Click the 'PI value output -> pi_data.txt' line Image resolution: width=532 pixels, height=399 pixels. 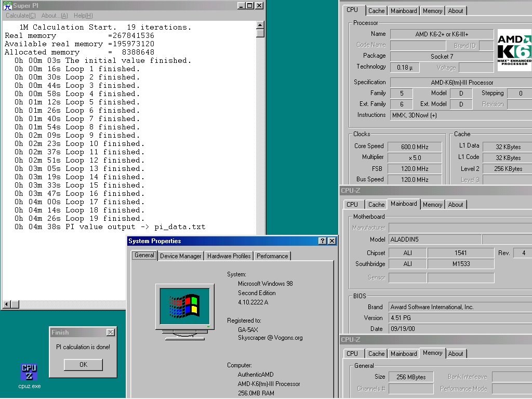(x=110, y=227)
